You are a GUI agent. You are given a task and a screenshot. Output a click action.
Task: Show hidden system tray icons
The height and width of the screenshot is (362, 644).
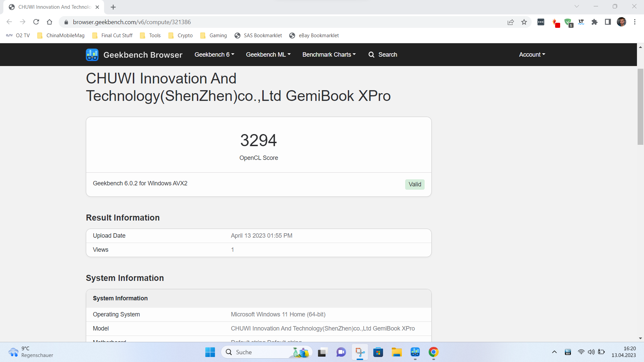[x=554, y=352]
